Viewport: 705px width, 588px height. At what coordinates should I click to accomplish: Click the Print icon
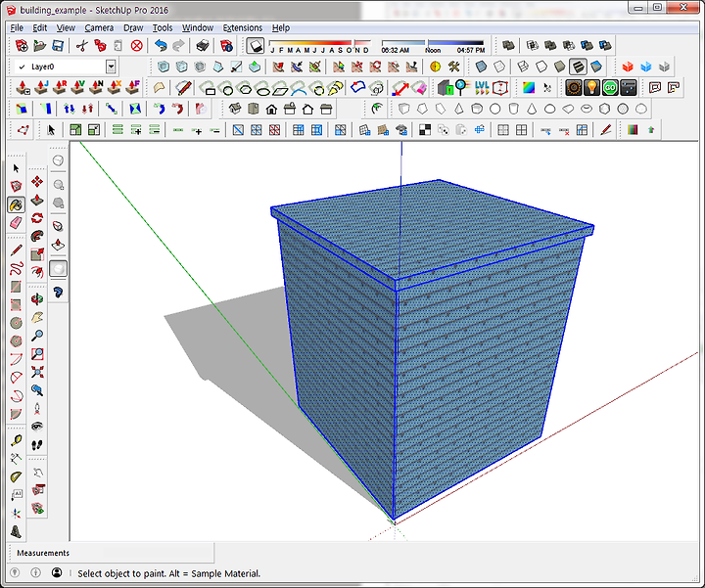point(203,45)
